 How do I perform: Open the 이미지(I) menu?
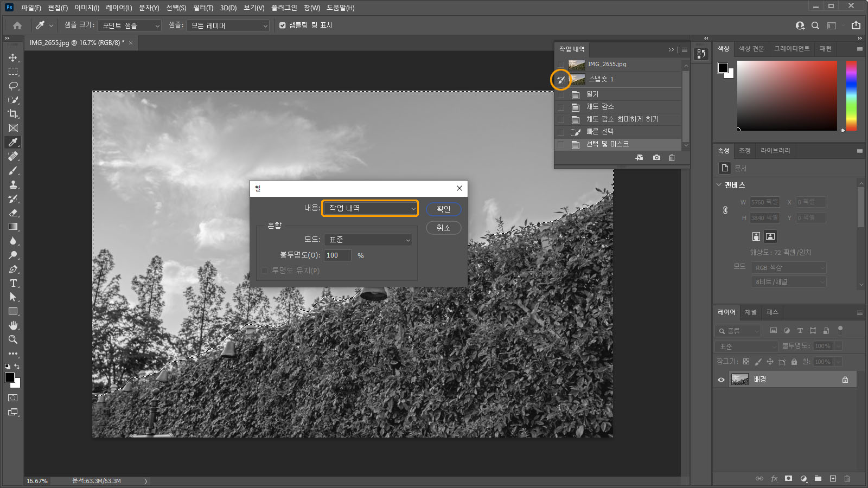[87, 8]
